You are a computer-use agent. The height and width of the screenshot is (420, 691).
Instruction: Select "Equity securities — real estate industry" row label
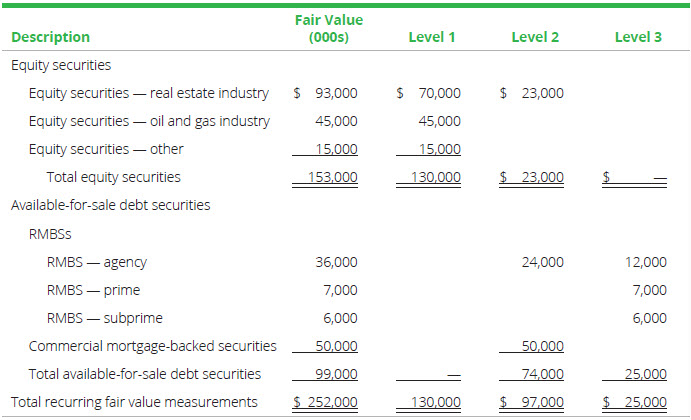pyautogui.click(x=149, y=93)
